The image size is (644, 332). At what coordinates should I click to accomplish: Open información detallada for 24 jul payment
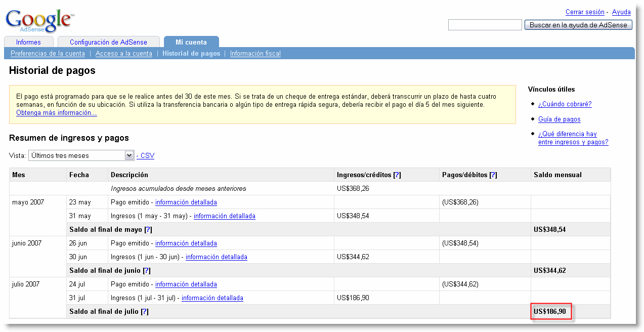tap(186, 284)
